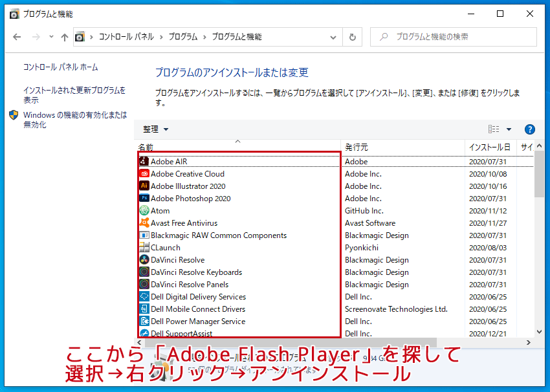The height and width of the screenshot is (392, 550).
Task: Select the CLaunch program icon
Action: tap(146, 247)
